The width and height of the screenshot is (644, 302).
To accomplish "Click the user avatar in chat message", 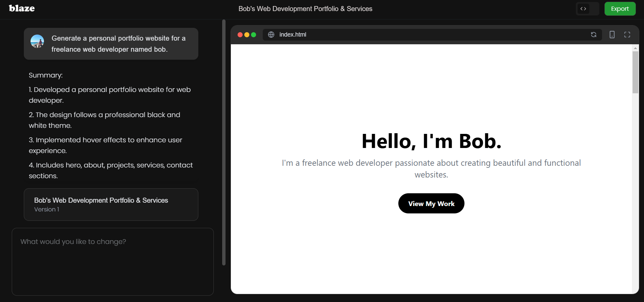I will tap(37, 41).
